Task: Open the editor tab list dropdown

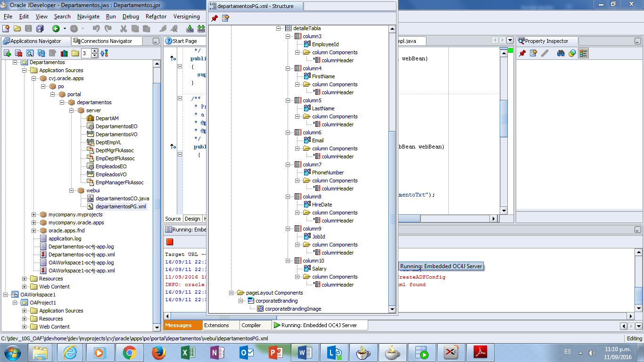Action: point(510,41)
